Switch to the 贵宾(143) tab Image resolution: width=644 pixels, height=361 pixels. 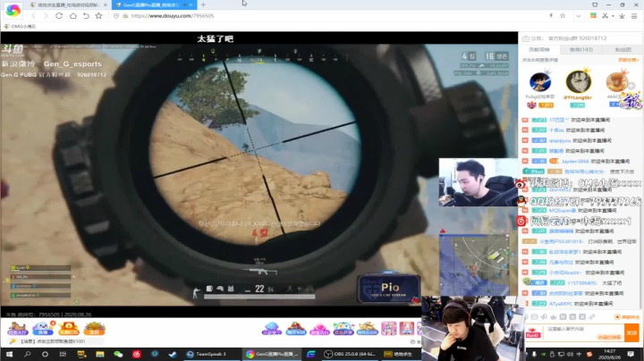pyautogui.click(x=581, y=50)
